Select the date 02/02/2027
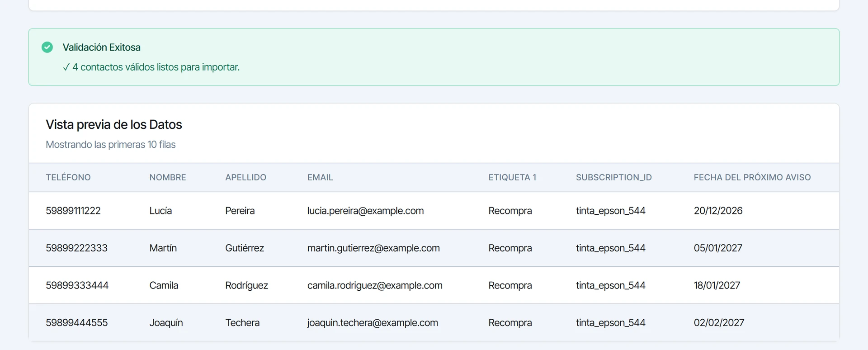Screen dimensions: 868x350 click(x=719, y=323)
